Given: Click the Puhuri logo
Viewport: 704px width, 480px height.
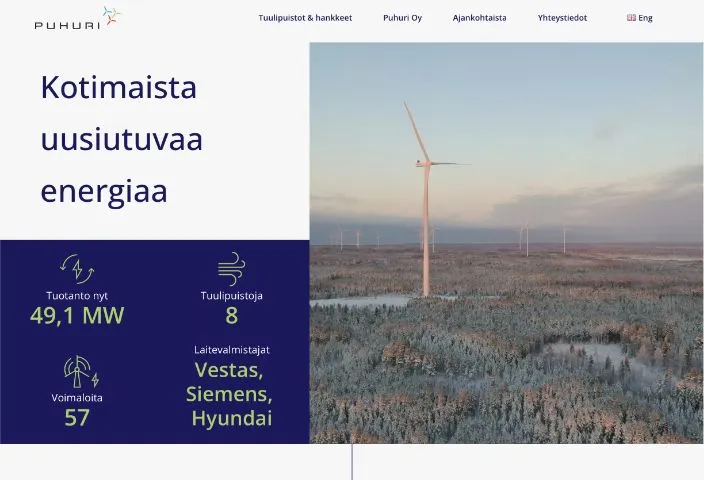Looking at the screenshot, I should tap(78, 18).
